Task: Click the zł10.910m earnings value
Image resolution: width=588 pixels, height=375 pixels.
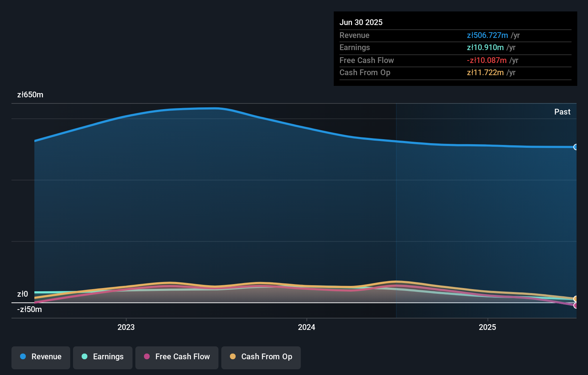Action: pos(485,48)
